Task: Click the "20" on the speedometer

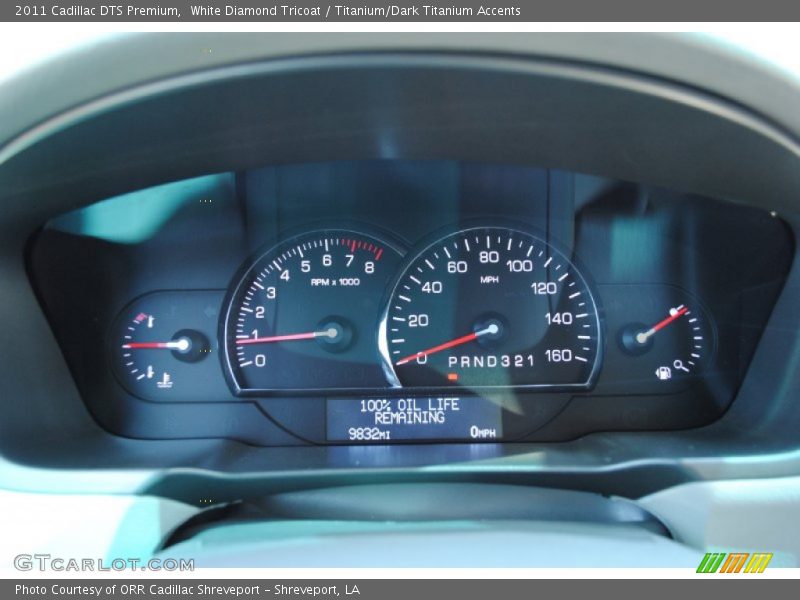Action: click(x=418, y=320)
